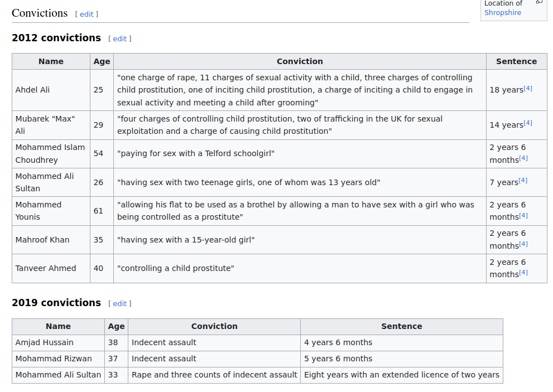
Task: Open the edit link for 2012 convictions
Action: coord(119,39)
